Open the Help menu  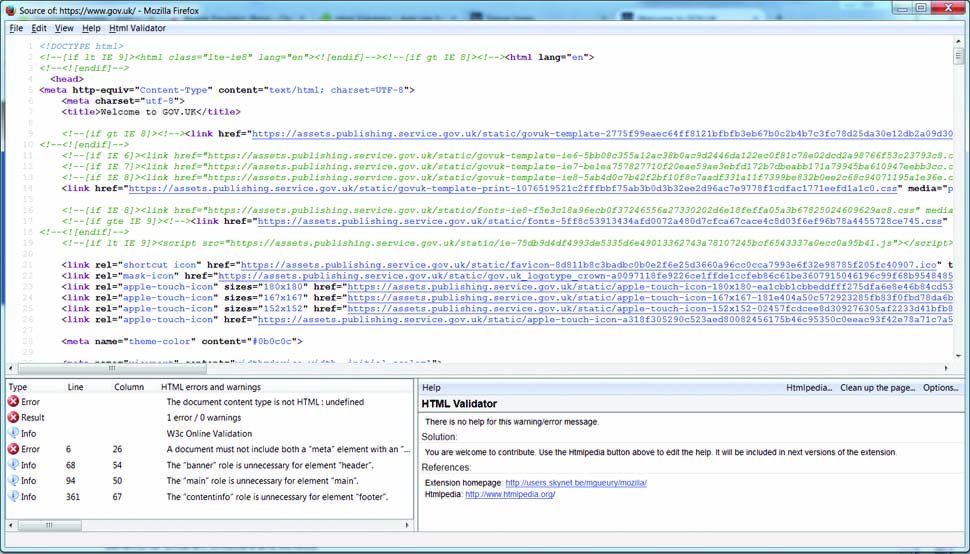coord(91,28)
